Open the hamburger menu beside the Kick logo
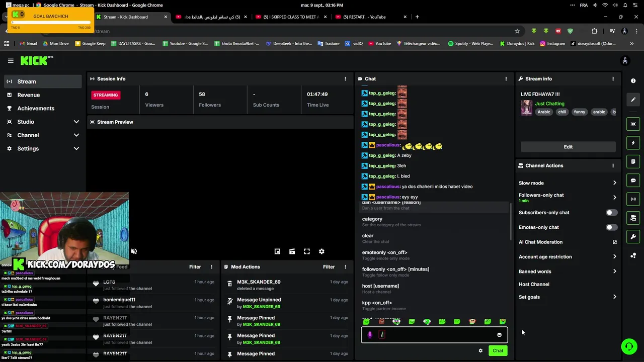This screenshot has width=644, height=362. coord(11,61)
